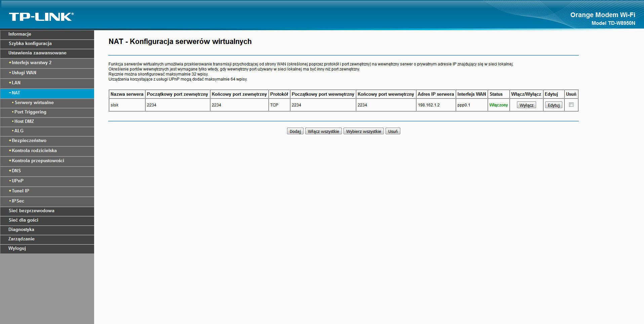Open Sieć dla gości menu
This screenshot has height=324, width=644.
(x=47, y=220)
